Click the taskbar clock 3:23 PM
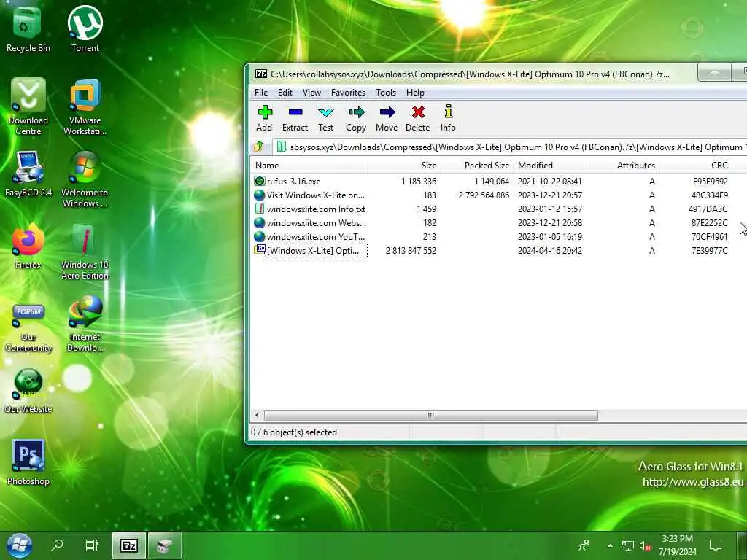The width and height of the screenshot is (747, 560). click(x=677, y=539)
